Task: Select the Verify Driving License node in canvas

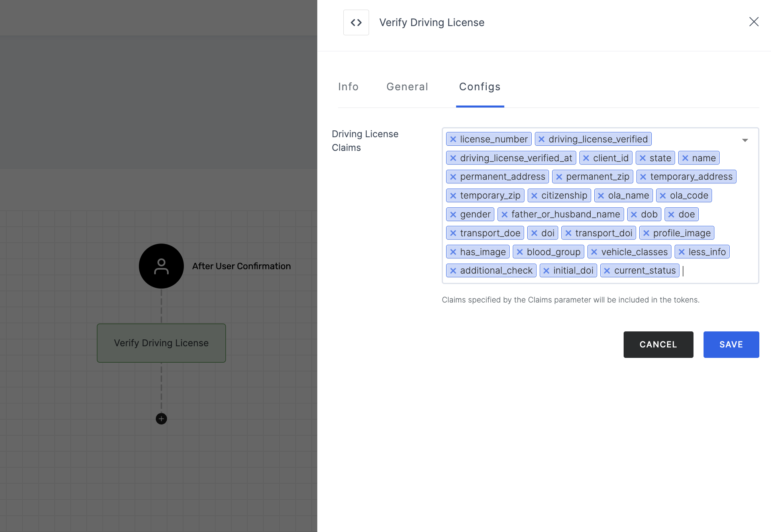Action: pos(161,343)
